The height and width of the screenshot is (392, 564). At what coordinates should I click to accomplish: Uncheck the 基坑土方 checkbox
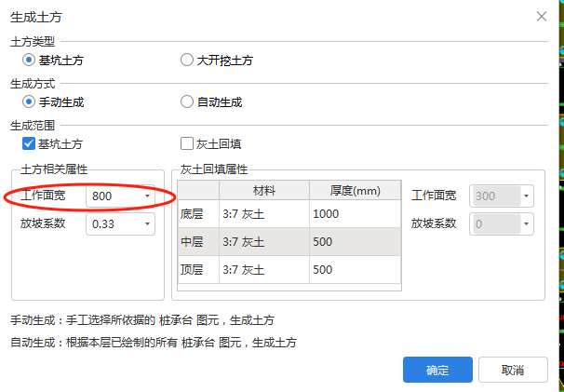click(x=29, y=143)
